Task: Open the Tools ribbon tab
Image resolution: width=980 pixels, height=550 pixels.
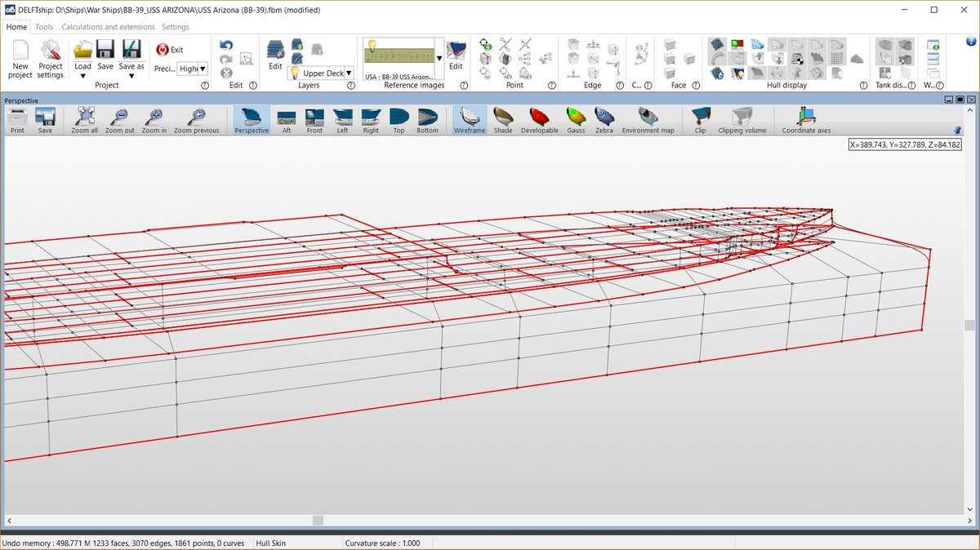Action: click(44, 27)
